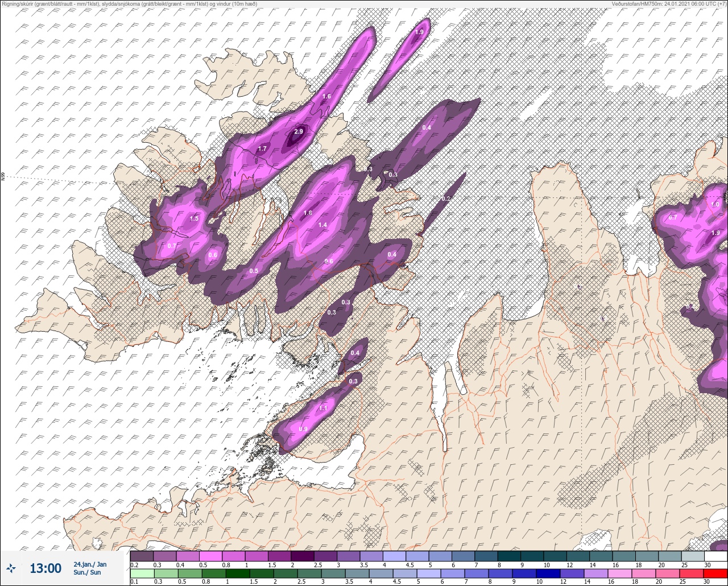Select the 1.1 precipitation value on the map
Viewport: 728px width, 586px height.
pos(323,408)
